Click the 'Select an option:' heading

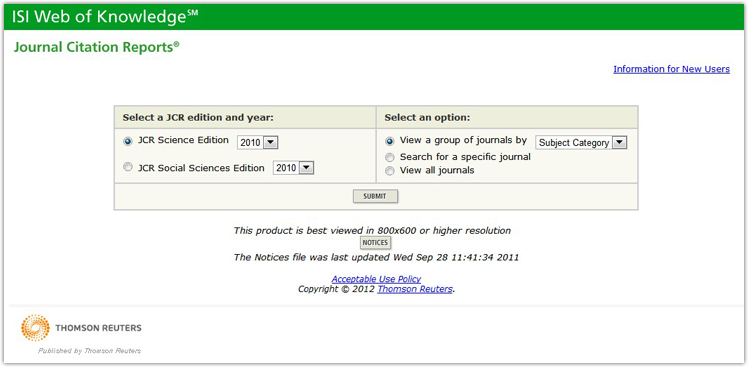pos(428,118)
